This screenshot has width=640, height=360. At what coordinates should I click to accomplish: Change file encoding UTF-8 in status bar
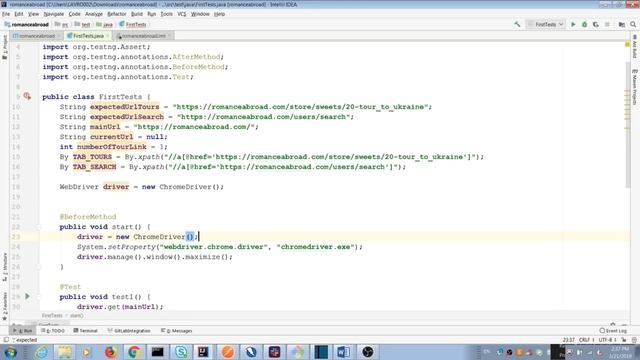click(x=607, y=340)
